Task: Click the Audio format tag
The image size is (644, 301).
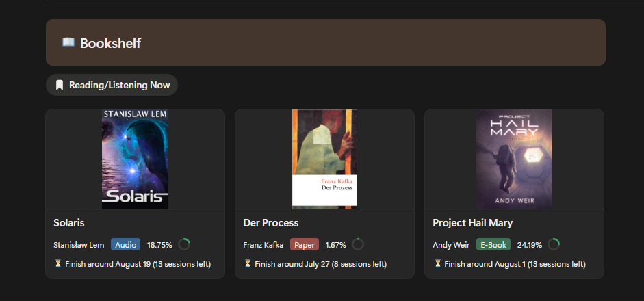Action: [x=125, y=245]
